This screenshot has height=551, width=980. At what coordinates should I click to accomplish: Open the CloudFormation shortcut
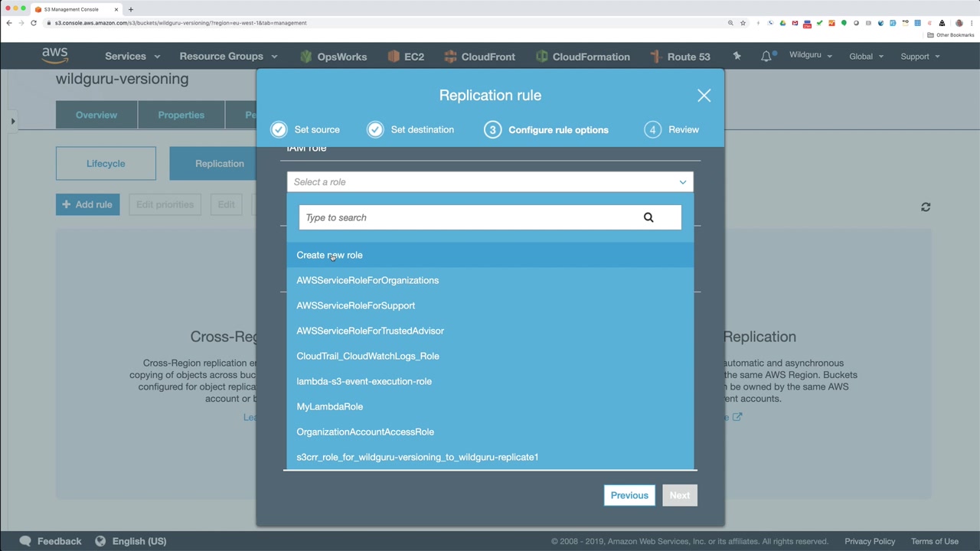pyautogui.click(x=583, y=57)
